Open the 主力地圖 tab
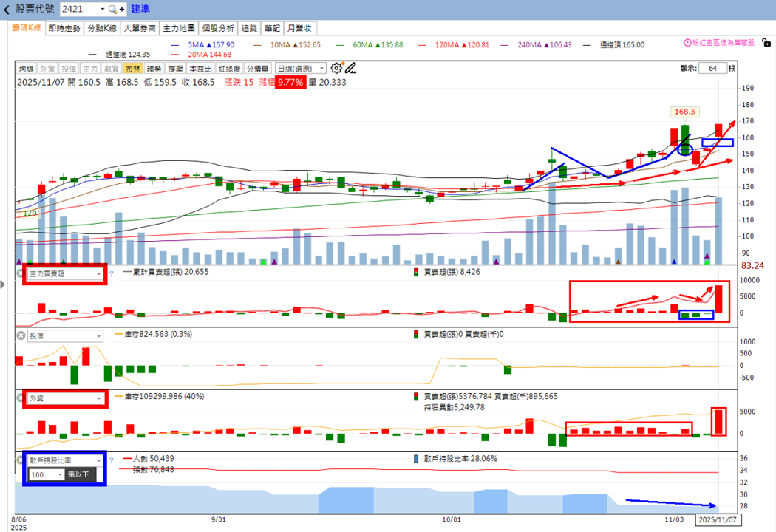Image resolution: width=776 pixels, height=532 pixels. click(179, 28)
